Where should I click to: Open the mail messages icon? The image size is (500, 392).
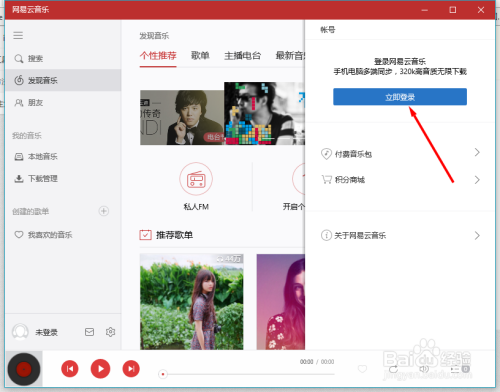click(x=89, y=332)
